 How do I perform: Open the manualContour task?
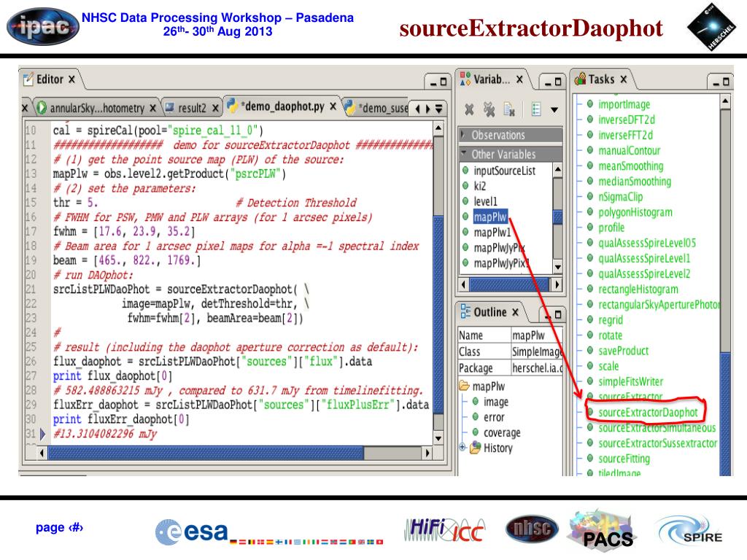coord(630,150)
